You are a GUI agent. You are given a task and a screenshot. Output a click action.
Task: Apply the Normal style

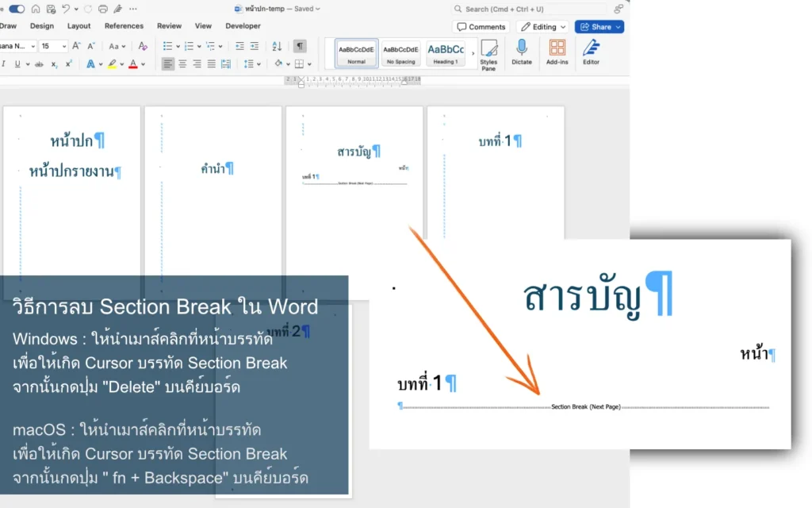pyautogui.click(x=356, y=53)
